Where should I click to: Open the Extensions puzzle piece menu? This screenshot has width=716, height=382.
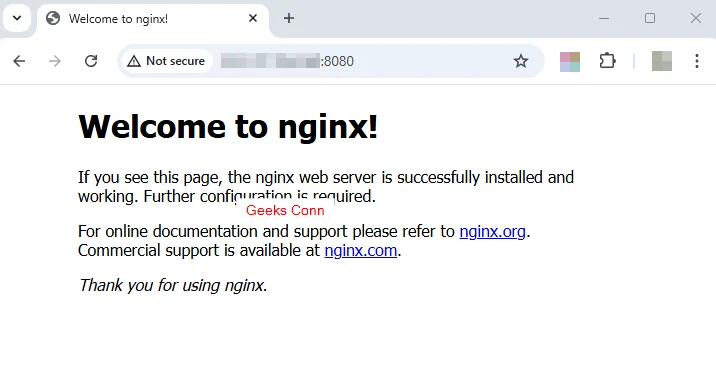[x=607, y=61]
